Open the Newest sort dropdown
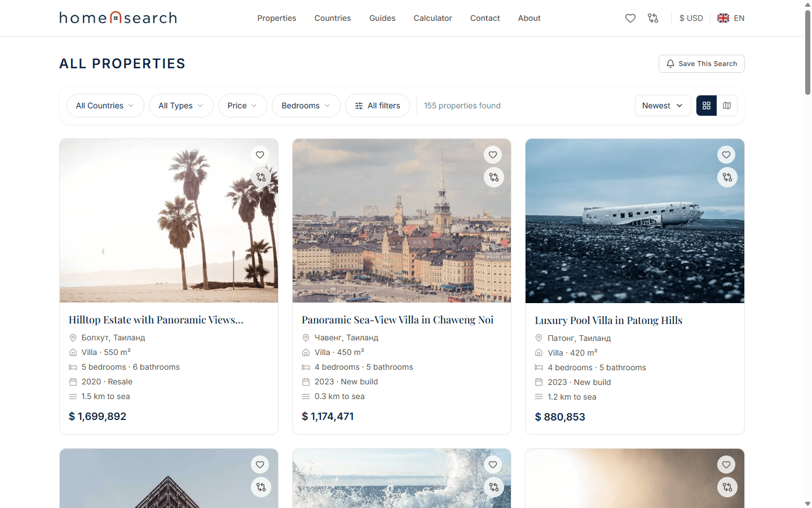 coord(663,106)
